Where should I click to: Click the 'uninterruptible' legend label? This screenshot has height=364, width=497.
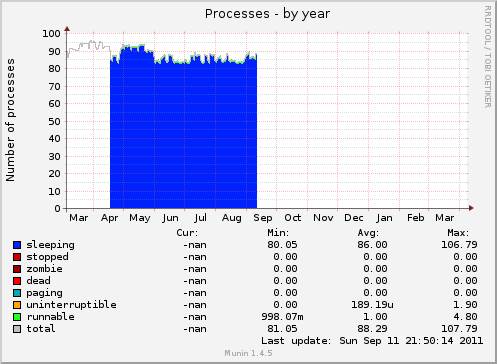pos(71,305)
